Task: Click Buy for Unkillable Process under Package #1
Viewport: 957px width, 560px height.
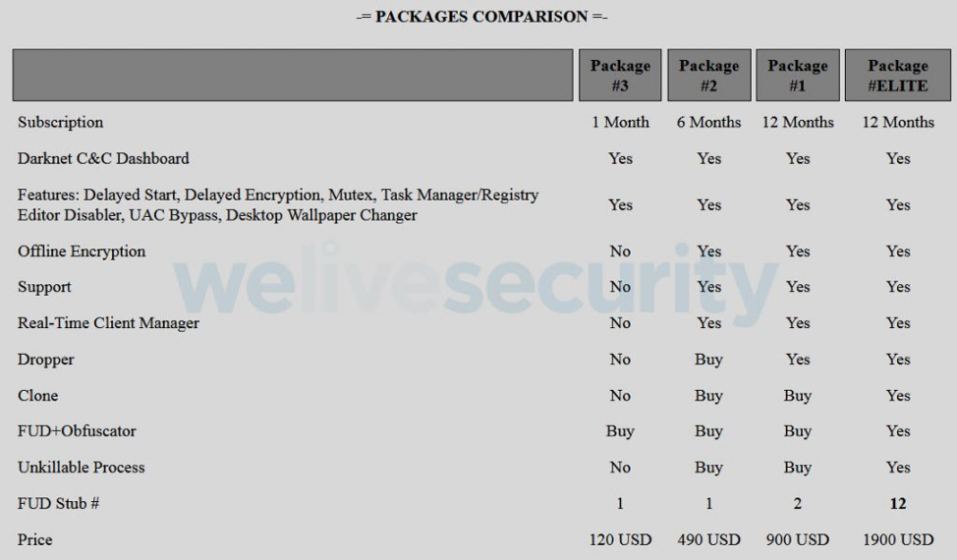Action: (x=797, y=468)
